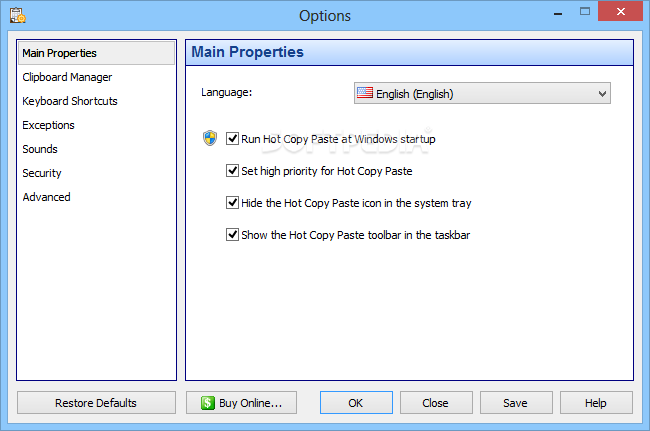
Task: Click the Close button at the bottom
Action: point(436,403)
